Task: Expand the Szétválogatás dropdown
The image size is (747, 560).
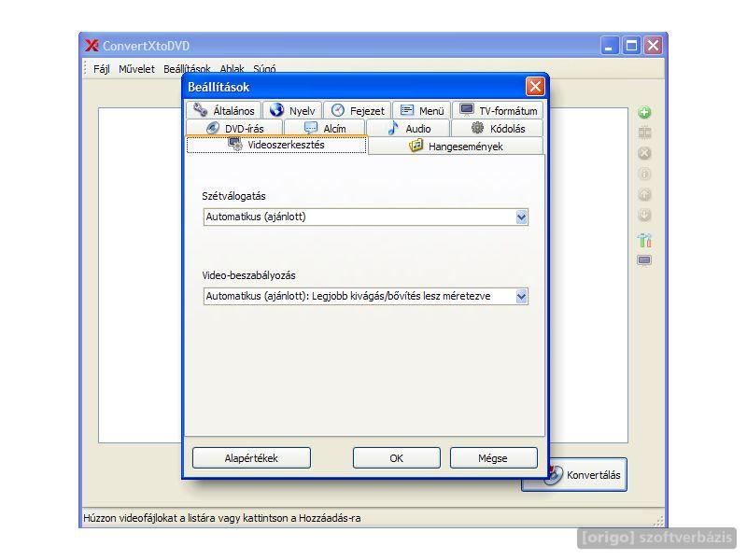Action: [x=521, y=217]
